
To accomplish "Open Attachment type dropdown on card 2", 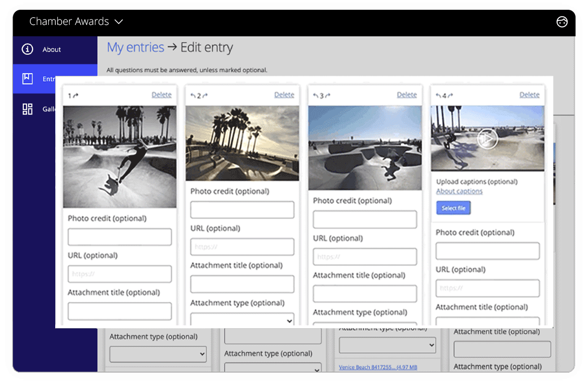I will [x=242, y=321].
